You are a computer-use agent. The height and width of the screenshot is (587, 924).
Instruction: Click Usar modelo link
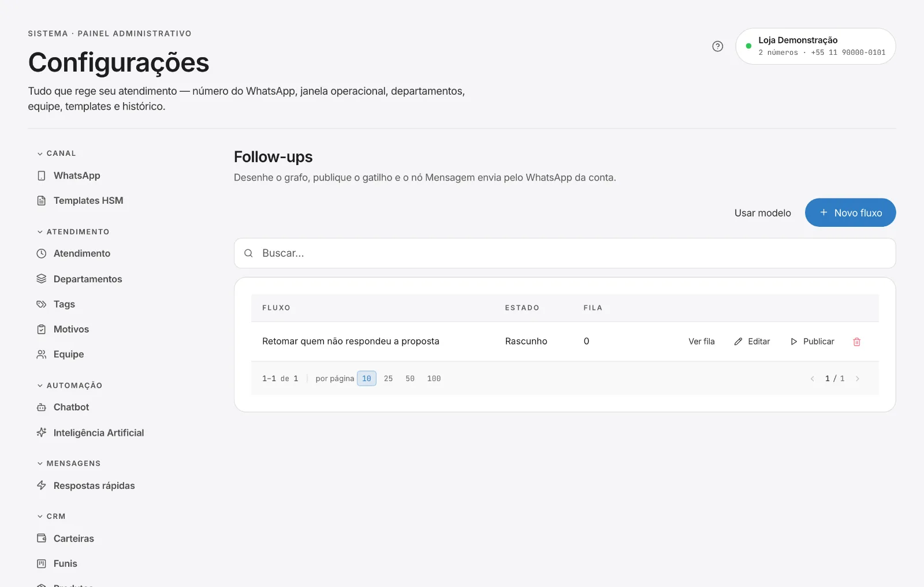[x=762, y=213]
